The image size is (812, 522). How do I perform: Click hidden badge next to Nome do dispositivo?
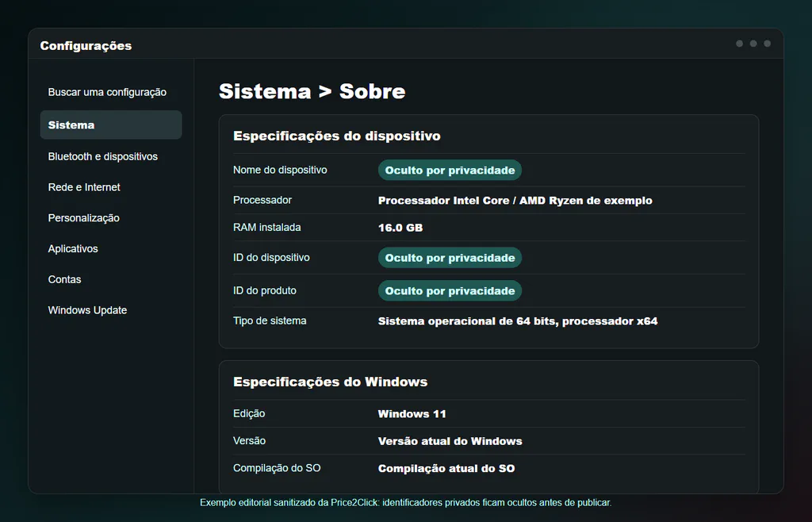pyautogui.click(x=450, y=171)
